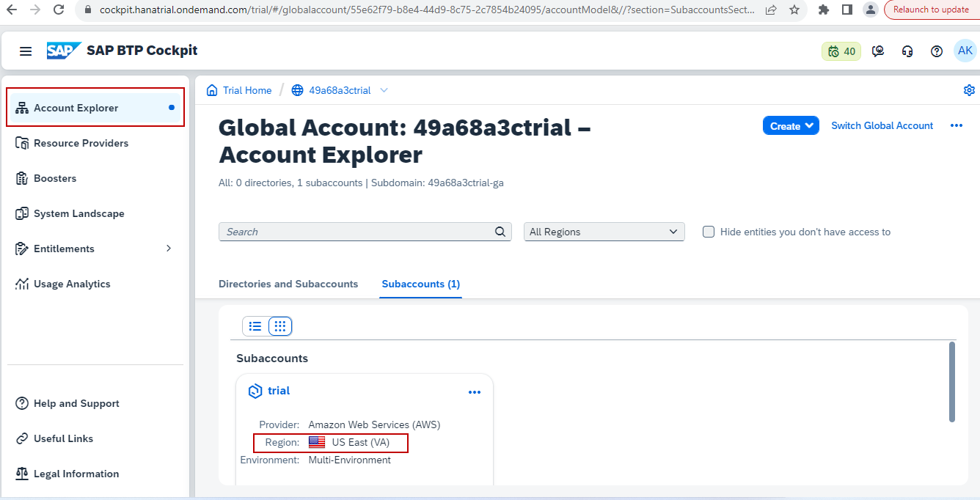Viewport: 980px width, 500px height.
Task: Expand the breadcrumb account dropdown chevron
Action: pos(384,90)
